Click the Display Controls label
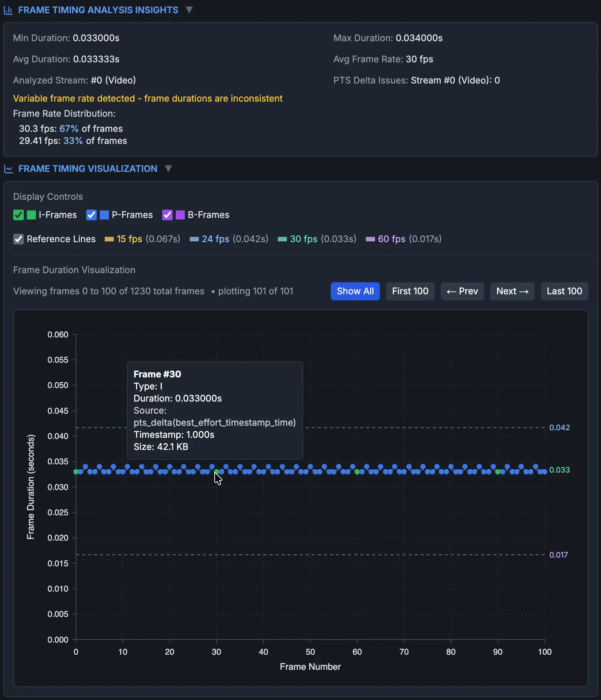 coord(48,197)
